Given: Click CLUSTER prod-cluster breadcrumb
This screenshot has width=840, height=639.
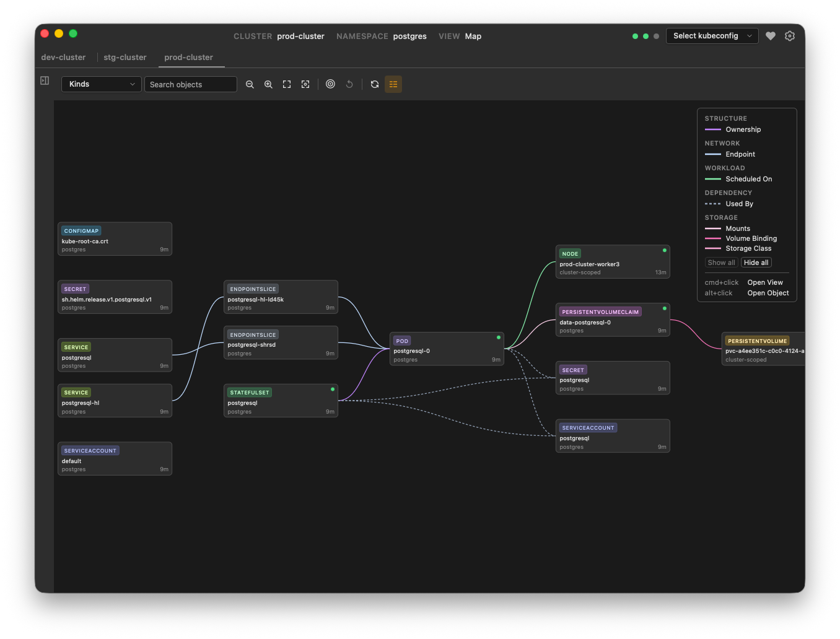Looking at the screenshot, I should [x=279, y=37].
